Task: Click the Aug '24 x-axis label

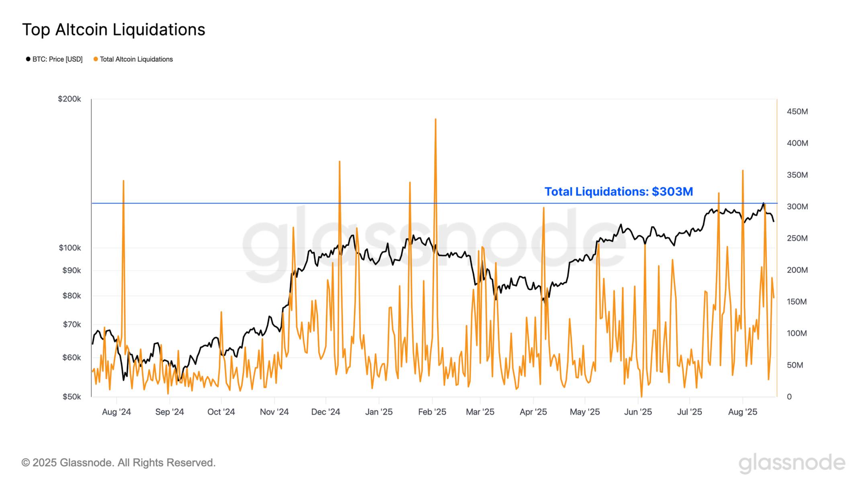Action: tap(117, 412)
